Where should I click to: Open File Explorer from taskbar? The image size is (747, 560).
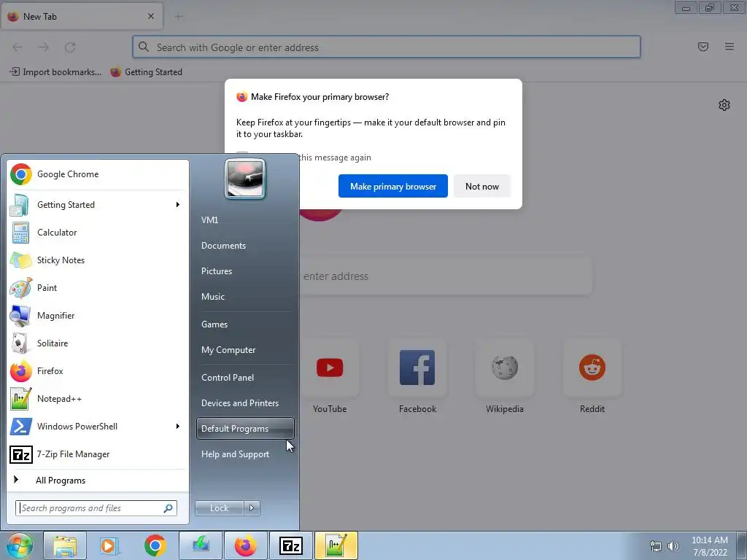click(65, 545)
